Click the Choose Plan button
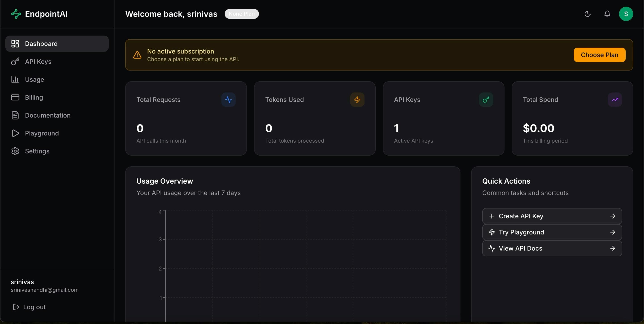This screenshot has height=324, width=644. tap(600, 55)
